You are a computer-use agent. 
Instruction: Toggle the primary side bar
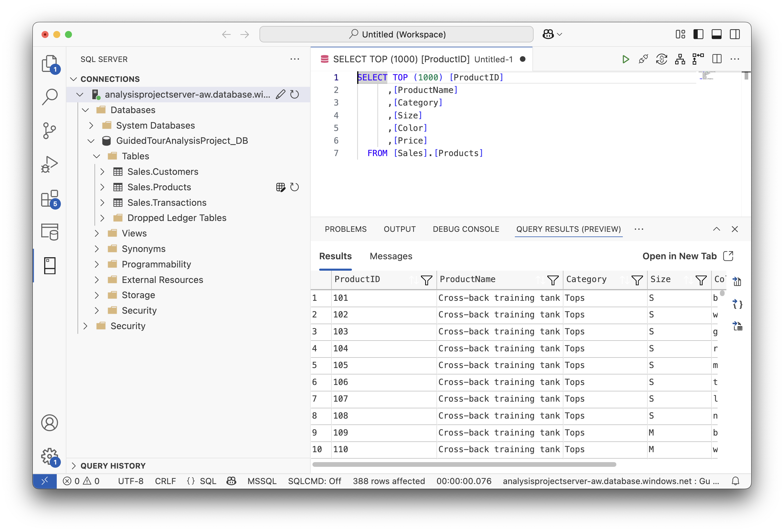pos(698,34)
